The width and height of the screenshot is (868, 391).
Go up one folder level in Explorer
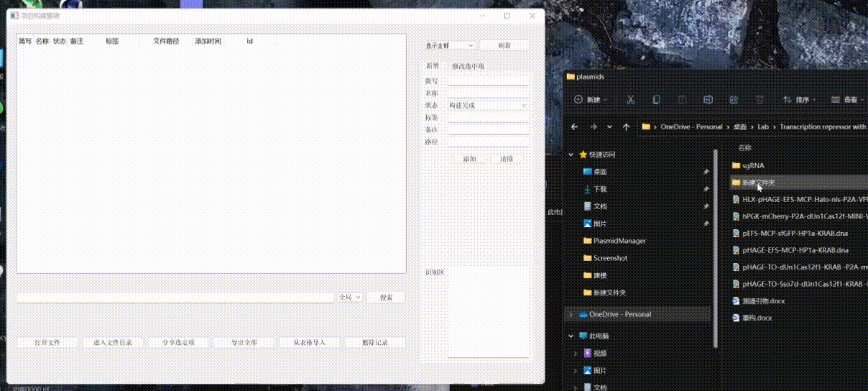click(x=627, y=126)
